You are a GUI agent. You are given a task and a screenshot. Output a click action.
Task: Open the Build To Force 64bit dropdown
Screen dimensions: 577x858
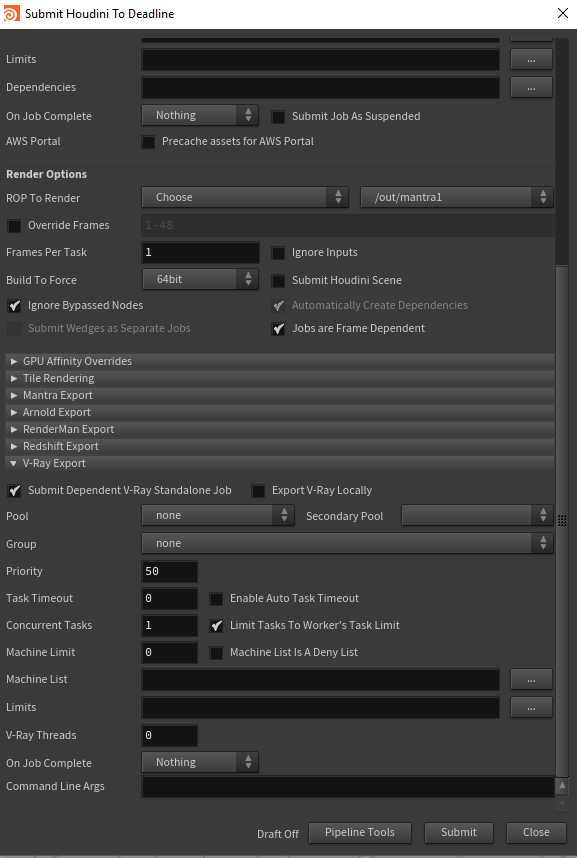[x=200, y=280]
